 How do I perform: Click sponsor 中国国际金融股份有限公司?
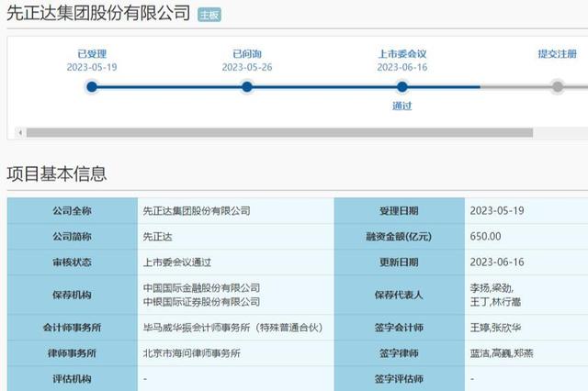[201, 288]
